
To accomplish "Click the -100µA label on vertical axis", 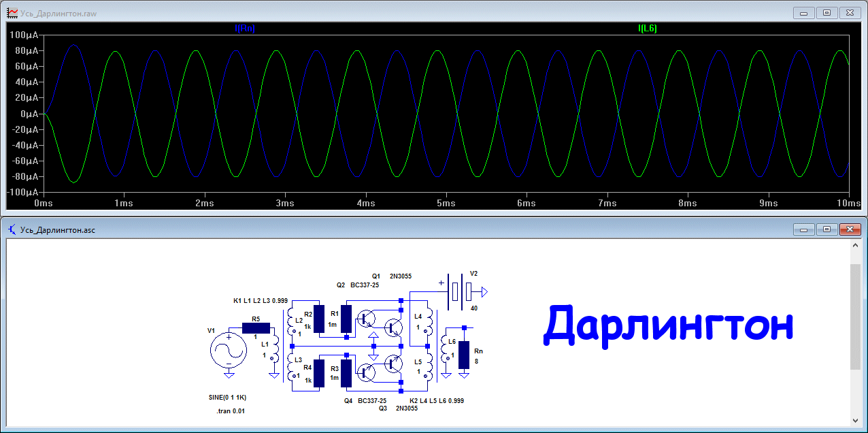I will [24, 193].
